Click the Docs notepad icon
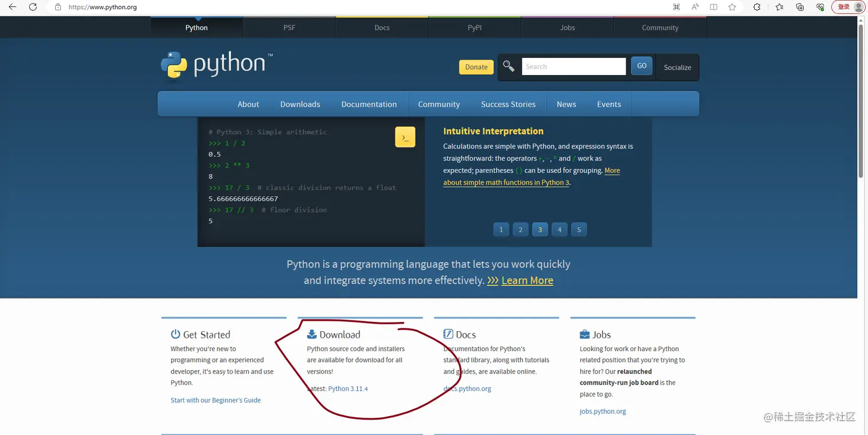This screenshot has width=868, height=435. click(448, 334)
